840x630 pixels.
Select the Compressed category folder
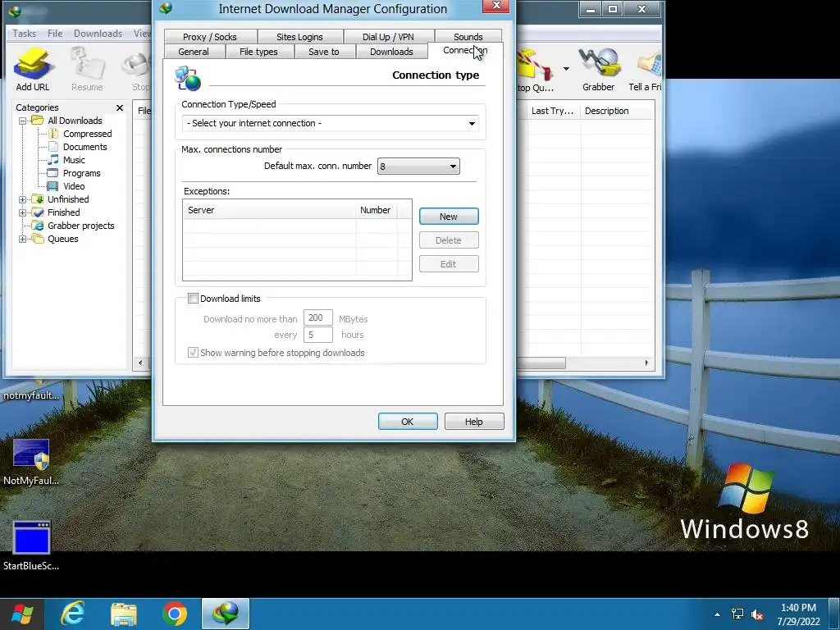pyautogui.click(x=80, y=134)
